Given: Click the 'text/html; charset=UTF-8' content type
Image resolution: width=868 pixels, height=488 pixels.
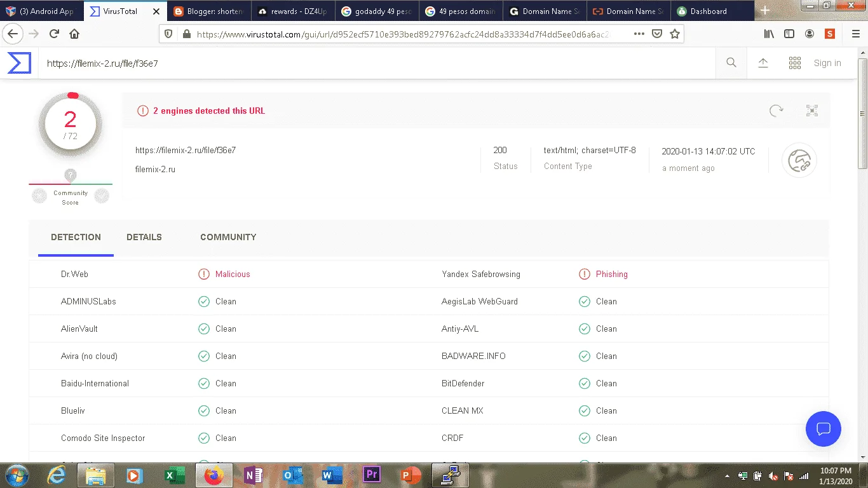Looking at the screenshot, I should click(x=590, y=151).
